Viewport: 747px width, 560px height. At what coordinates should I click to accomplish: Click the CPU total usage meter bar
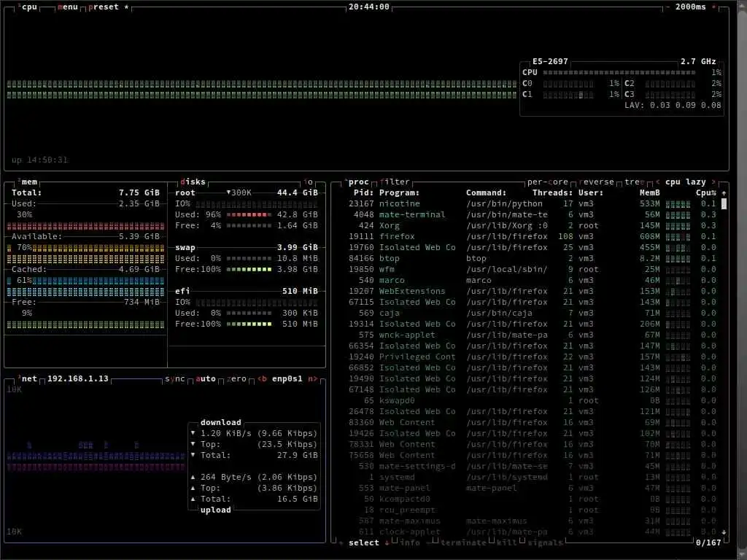[x=619, y=72]
